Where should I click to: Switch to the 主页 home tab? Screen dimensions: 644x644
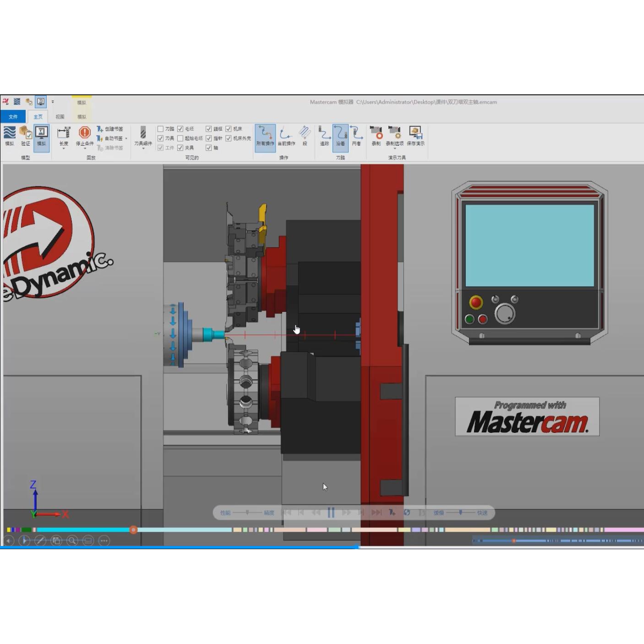click(38, 117)
